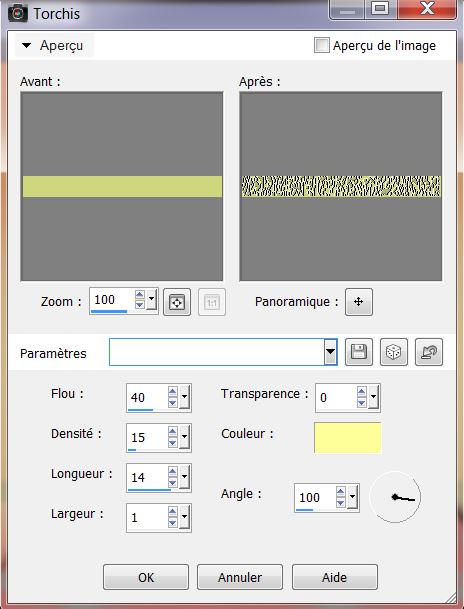The height and width of the screenshot is (609, 464).
Task: Decrease the Longueur value with down arrow
Action: [173, 483]
